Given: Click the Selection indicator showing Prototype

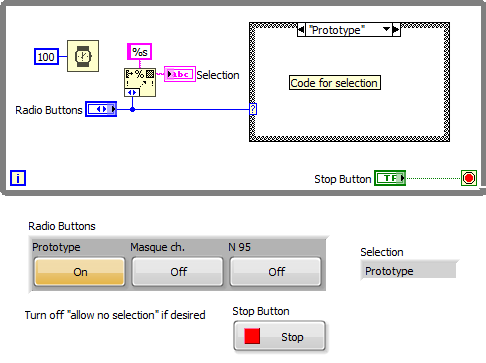Looking at the screenshot, I should coord(408,270).
